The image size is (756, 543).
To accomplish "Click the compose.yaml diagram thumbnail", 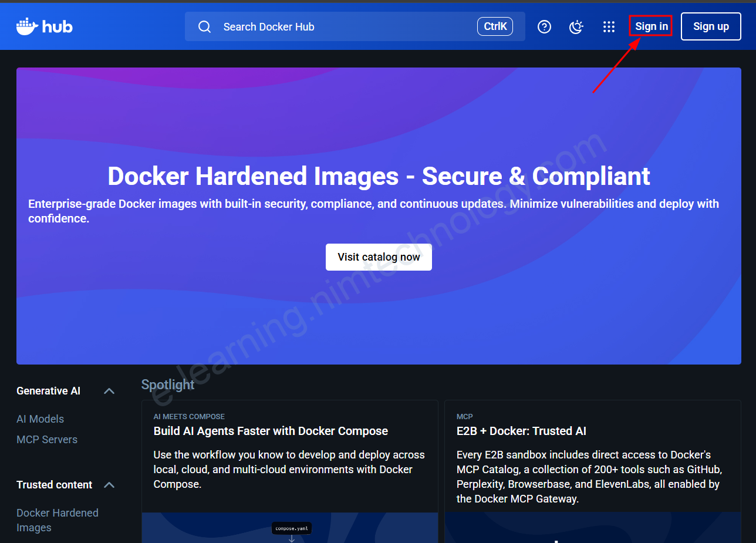I will click(x=290, y=528).
